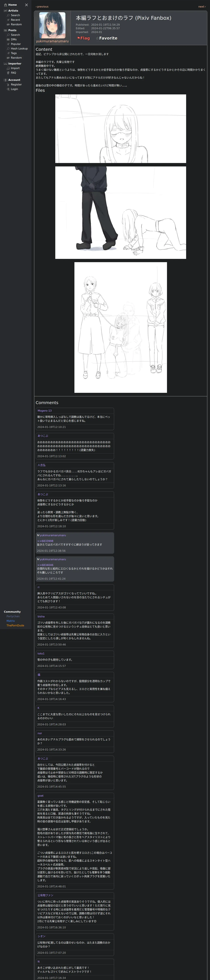Click commenter name goat
Screen dimensions: 210x980
pos(40,795)
